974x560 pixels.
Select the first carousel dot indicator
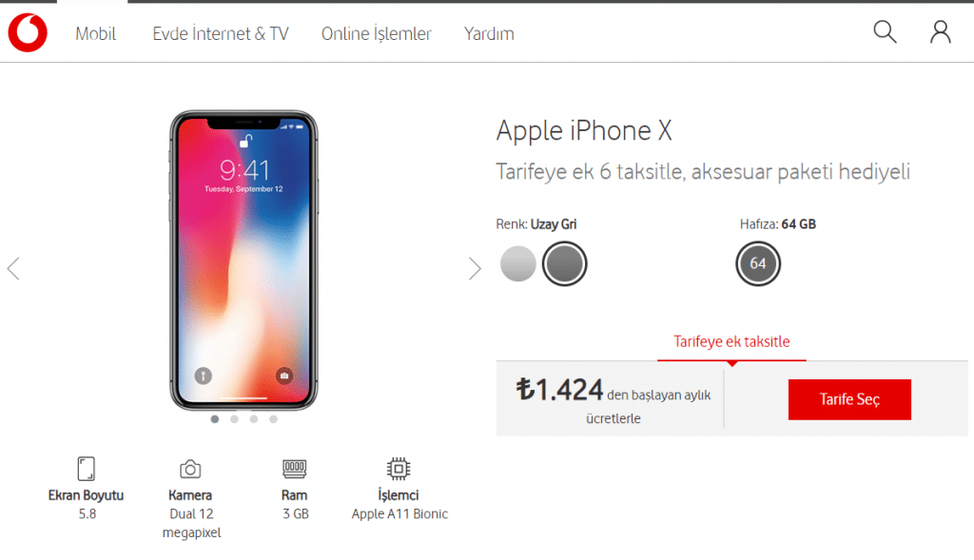pos(214,419)
